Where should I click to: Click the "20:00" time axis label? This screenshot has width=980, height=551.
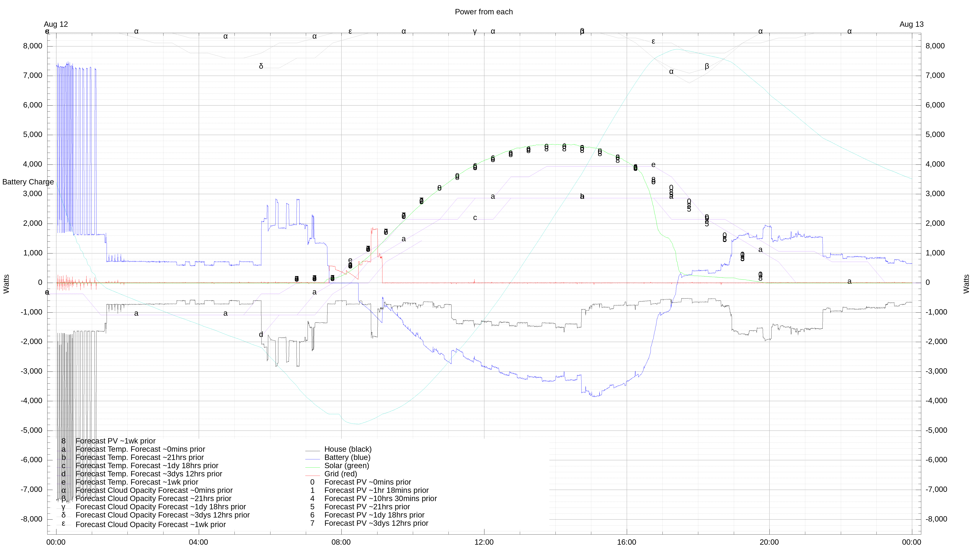point(769,542)
